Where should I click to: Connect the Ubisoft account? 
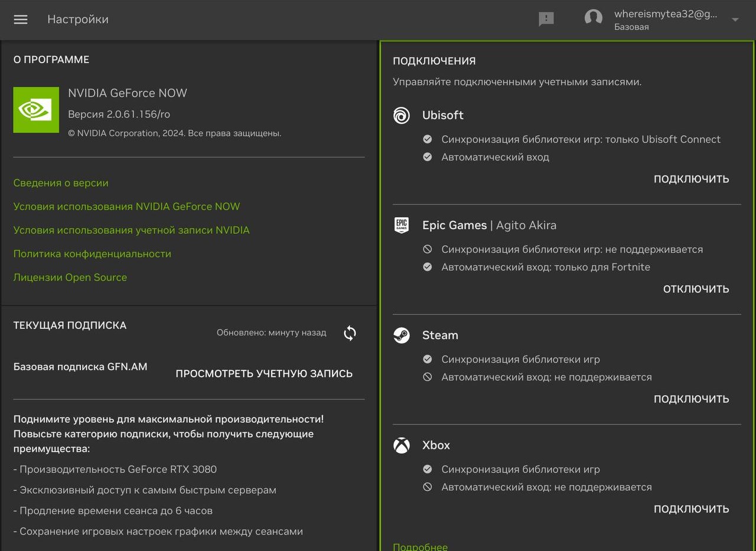[x=691, y=179]
